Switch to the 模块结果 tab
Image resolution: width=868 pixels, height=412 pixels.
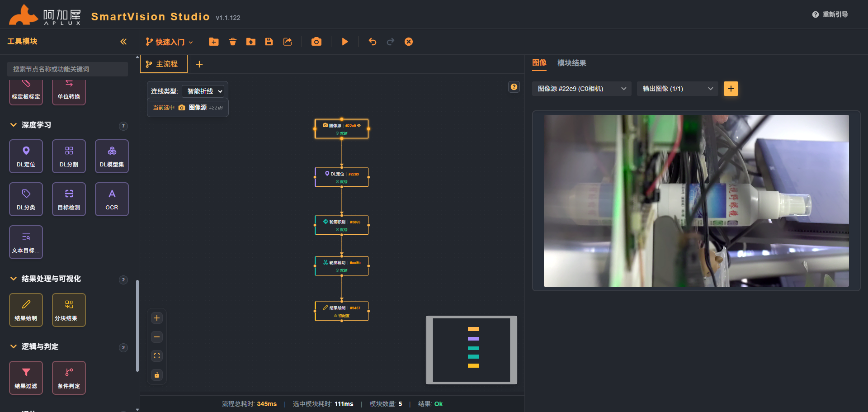coord(571,63)
